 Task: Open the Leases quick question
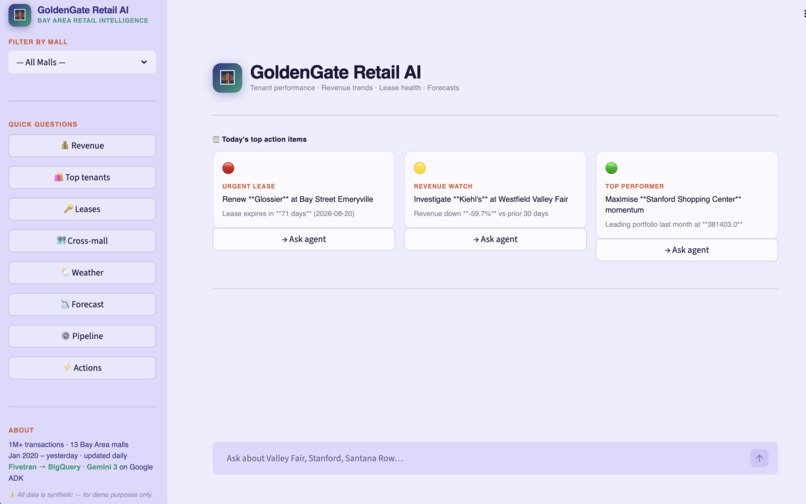point(82,209)
